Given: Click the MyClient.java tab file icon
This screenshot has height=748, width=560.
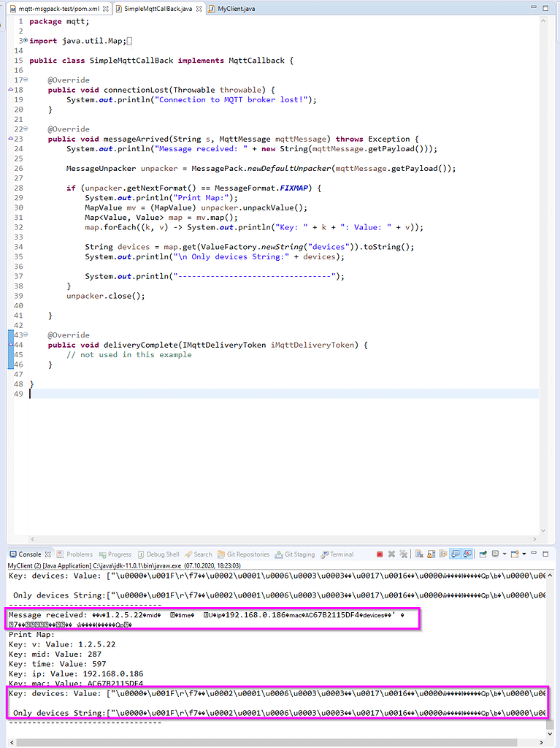Looking at the screenshot, I should (x=212, y=9).
